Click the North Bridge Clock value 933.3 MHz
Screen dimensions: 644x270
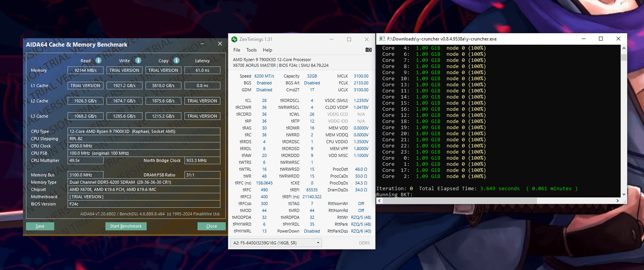click(x=202, y=160)
